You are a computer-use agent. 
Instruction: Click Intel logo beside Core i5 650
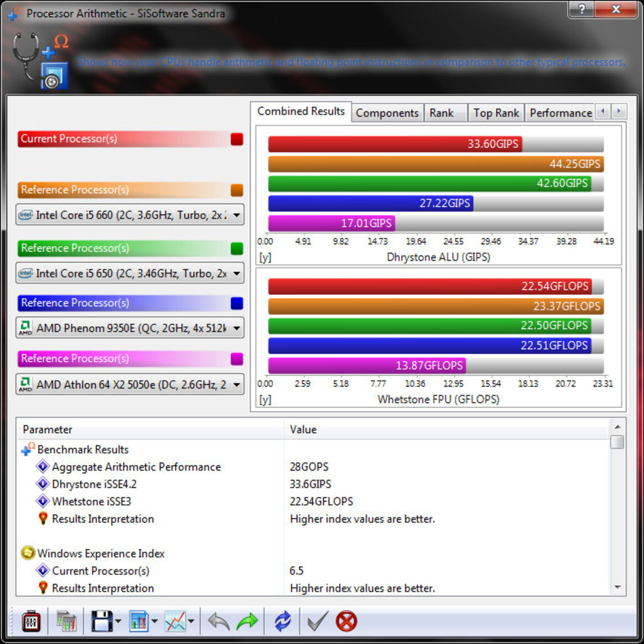(x=25, y=273)
